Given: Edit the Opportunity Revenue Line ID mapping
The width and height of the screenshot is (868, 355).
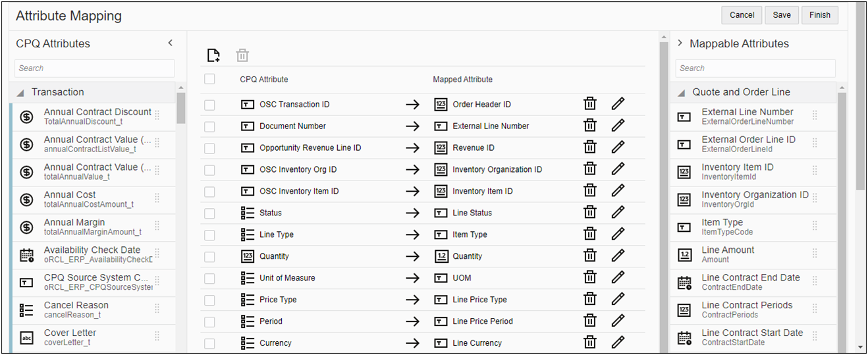Looking at the screenshot, I should (x=618, y=148).
